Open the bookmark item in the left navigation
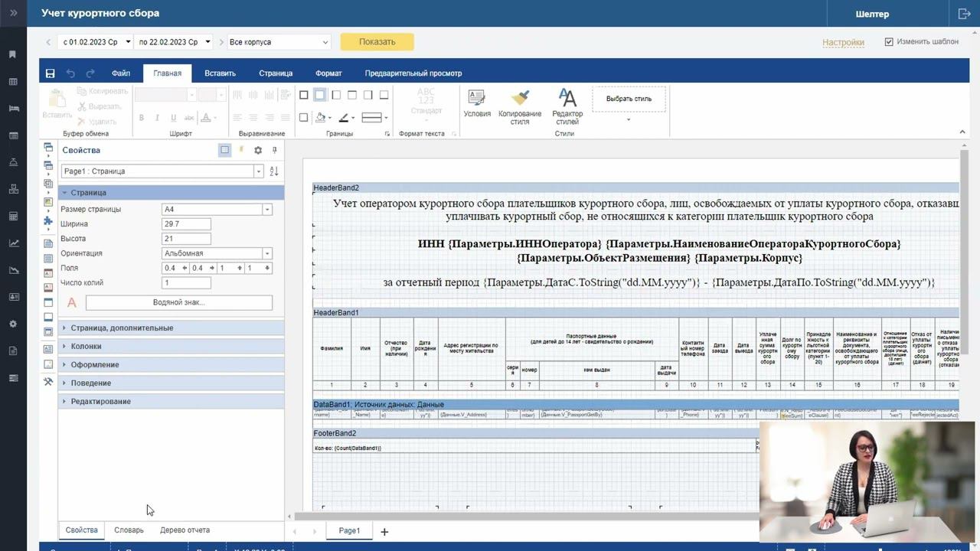This screenshot has height=551, width=980. click(13, 54)
